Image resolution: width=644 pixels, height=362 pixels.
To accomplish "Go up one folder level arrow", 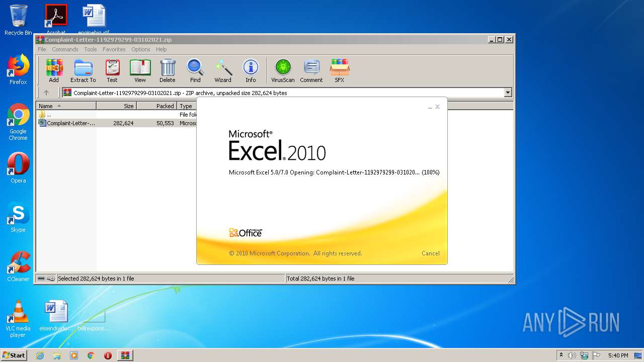I will (46, 93).
